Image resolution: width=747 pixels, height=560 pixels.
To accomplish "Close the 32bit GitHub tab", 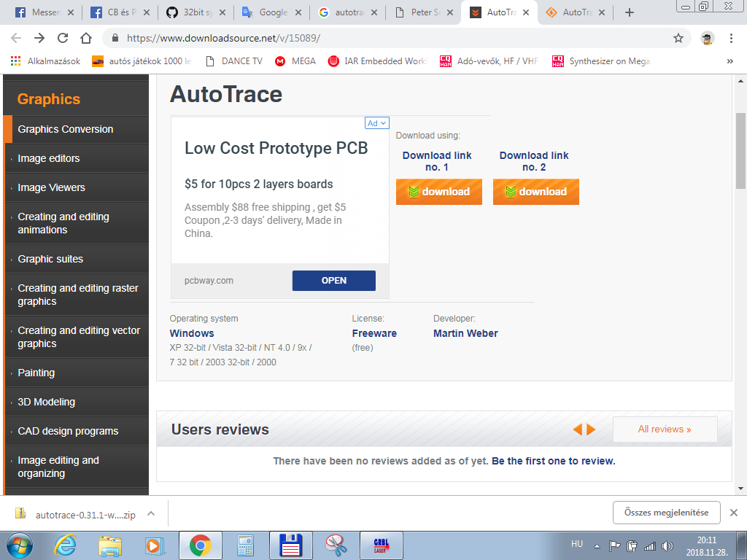I will pyautogui.click(x=222, y=12).
